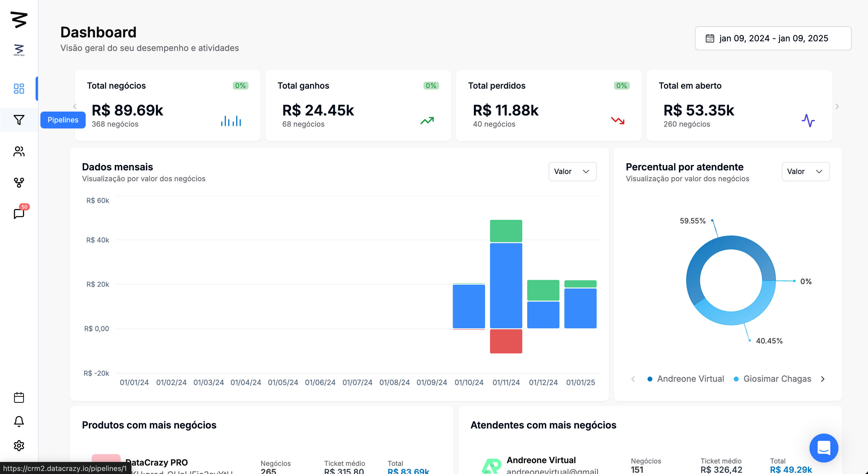Image resolution: width=868 pixels, height=474 pixels.
Task: Open the contacts people icon
Action: point(19,151)
